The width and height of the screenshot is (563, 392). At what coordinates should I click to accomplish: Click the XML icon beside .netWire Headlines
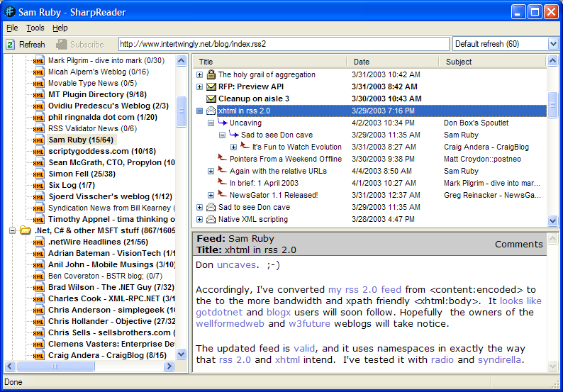[x=38, y=242]
